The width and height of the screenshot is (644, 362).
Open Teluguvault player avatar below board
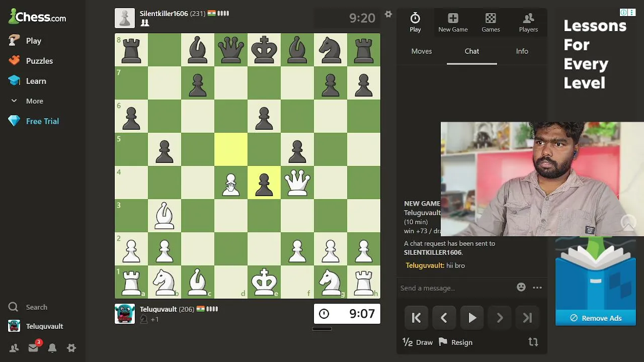[x=125, y=314]
